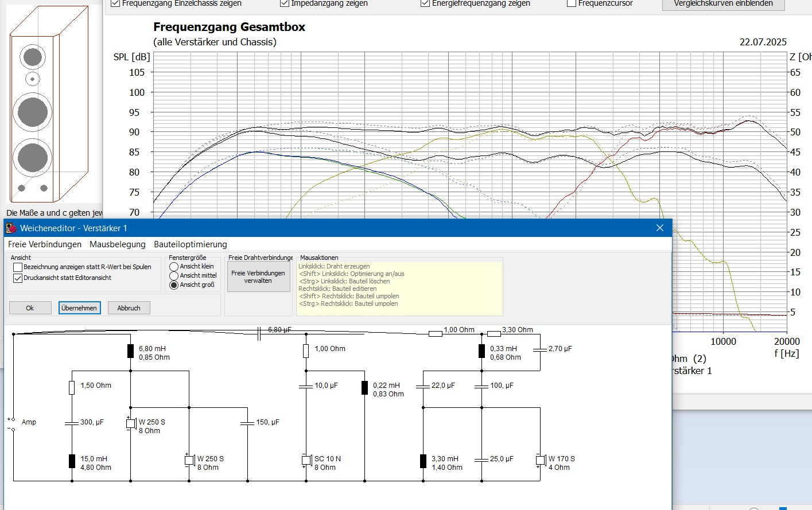812x510 pixels.
Task: Select the W 170 S driver symbol
Action: point(540,460)
